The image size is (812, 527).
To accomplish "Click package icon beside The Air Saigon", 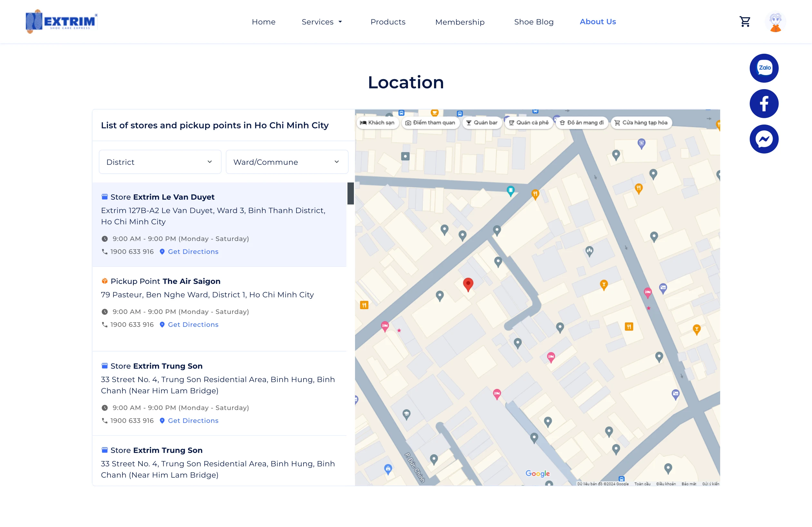I will 105,281.
